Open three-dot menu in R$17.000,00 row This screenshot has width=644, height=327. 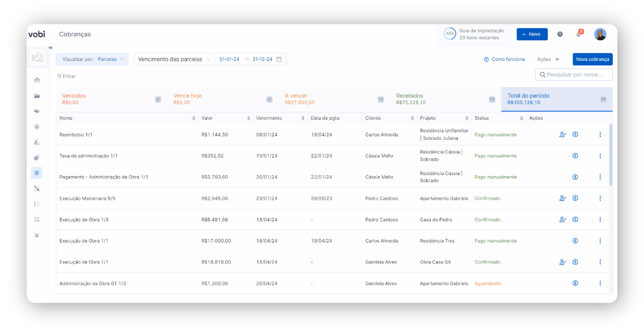pyautogui.click(x=600, y=241)
